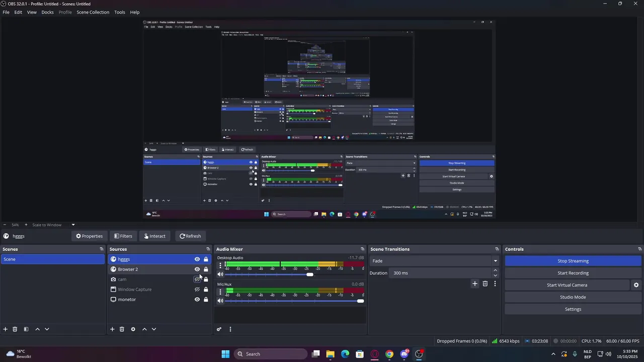Open the Scene Collection menu
The image size is (644, 362).
(93, 12)
